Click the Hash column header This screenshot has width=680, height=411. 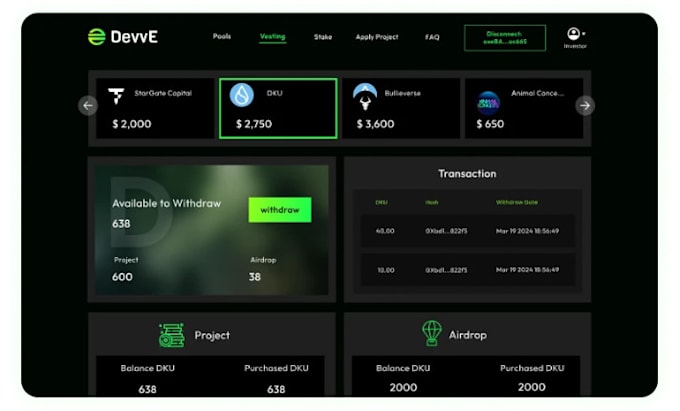pos(432,202)
